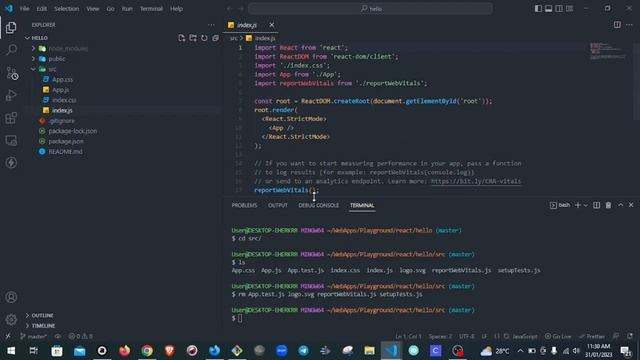Open index.css in the file tree

point(64,100)
